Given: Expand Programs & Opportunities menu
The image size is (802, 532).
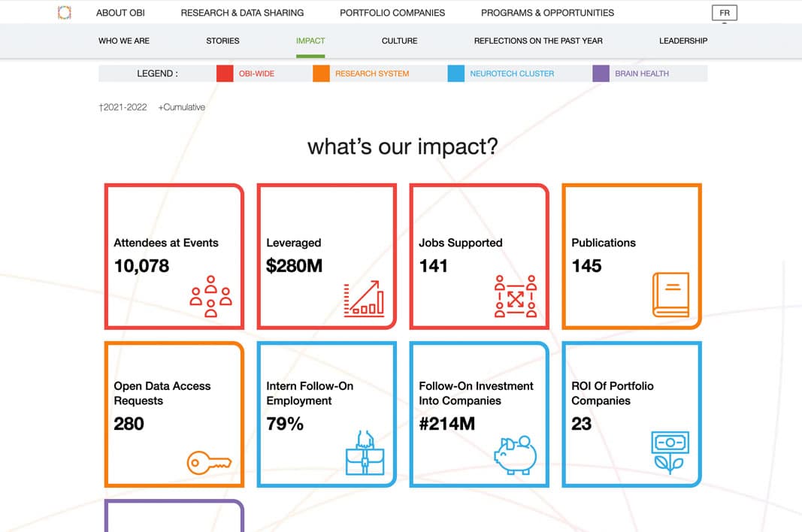Looking at the screenshot, I should pyautogui.click(x=547, y=13).
